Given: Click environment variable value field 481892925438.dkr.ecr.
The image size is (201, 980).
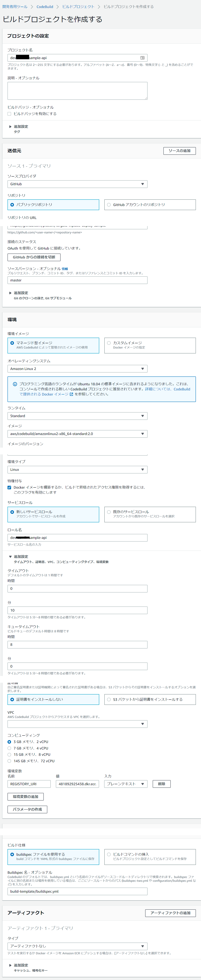Looking at the screenshot, I should (x=77, y=784).
